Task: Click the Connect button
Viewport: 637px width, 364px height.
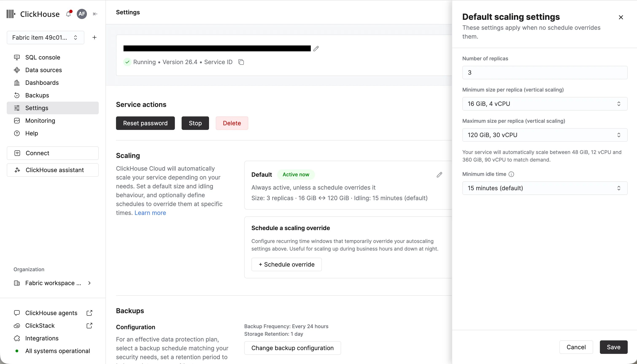Action: pyautogui.click(x=53, y=153)
